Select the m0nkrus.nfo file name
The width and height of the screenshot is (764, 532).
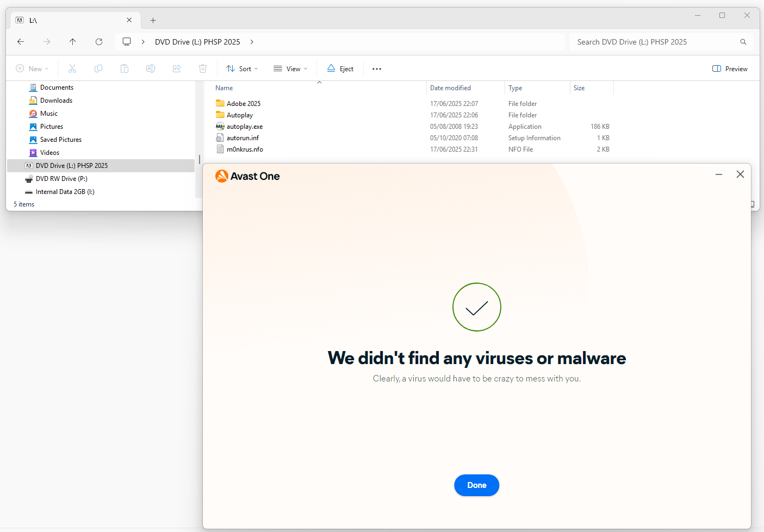click(245, 149)
